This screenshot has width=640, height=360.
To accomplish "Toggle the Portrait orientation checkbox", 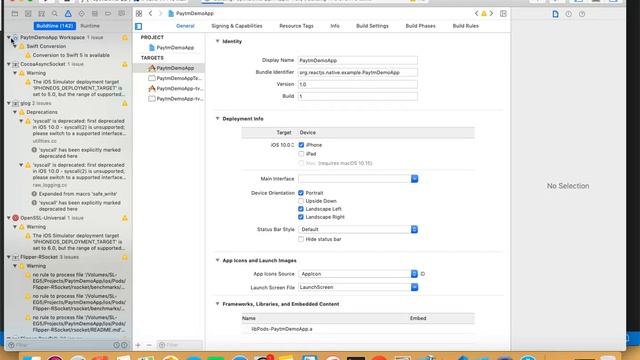I will 301,193.
